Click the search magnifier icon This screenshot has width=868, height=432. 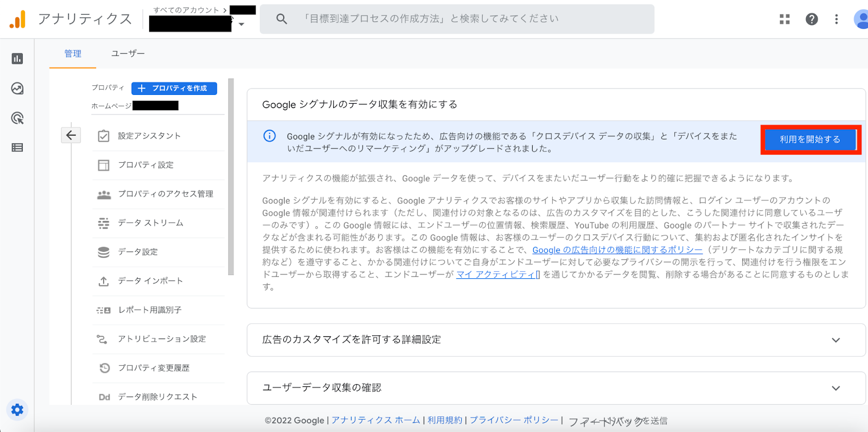(x=282, y=19)
